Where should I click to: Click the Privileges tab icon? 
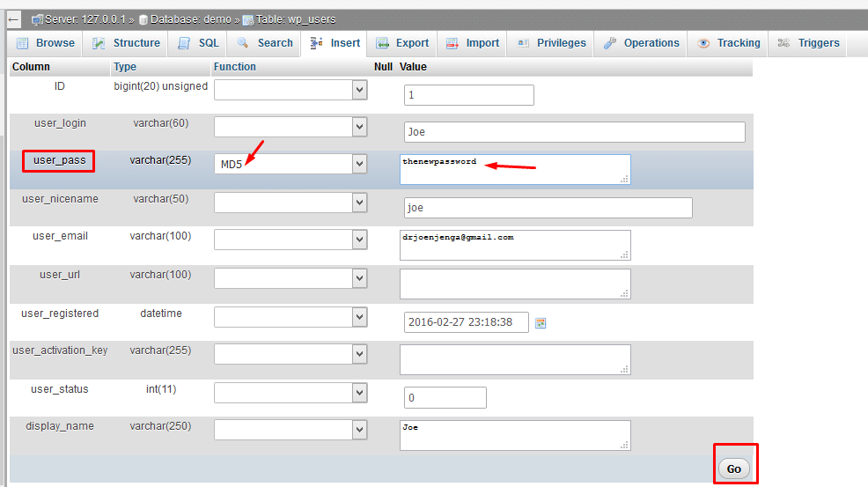coord(523,43)
